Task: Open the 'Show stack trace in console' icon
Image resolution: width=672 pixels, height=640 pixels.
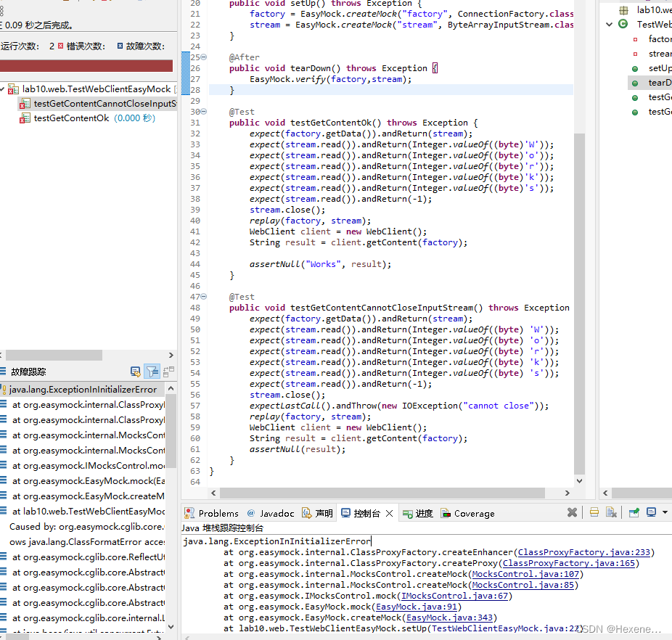Action: coord(136,372)
